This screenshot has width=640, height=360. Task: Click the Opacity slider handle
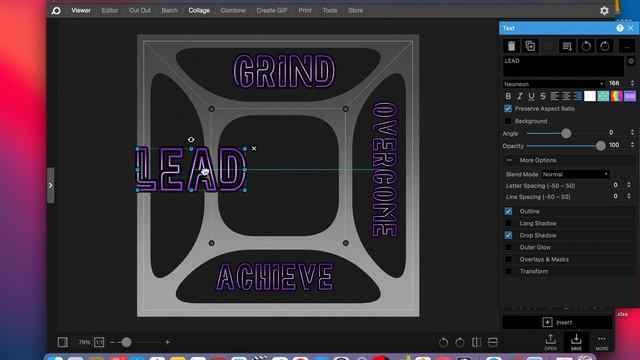(600, 146)
